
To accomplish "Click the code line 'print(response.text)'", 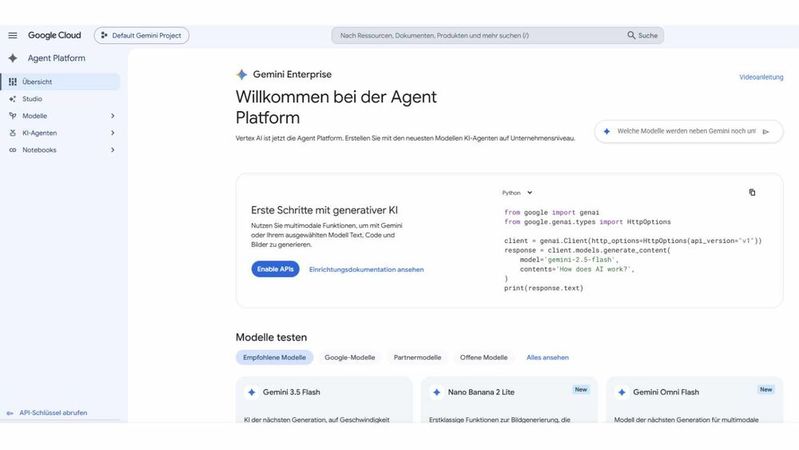I will point(543,288).
